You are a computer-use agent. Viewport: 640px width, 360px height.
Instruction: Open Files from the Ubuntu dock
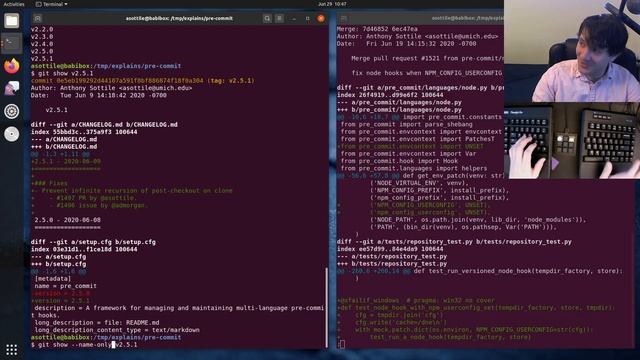click(x=11, y=20)
